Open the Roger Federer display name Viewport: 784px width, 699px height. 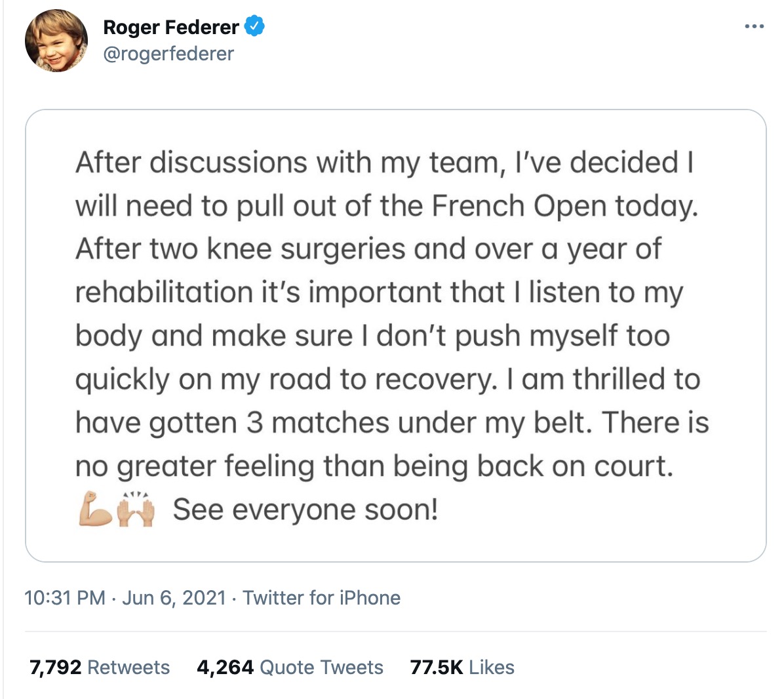pos(171,27)
